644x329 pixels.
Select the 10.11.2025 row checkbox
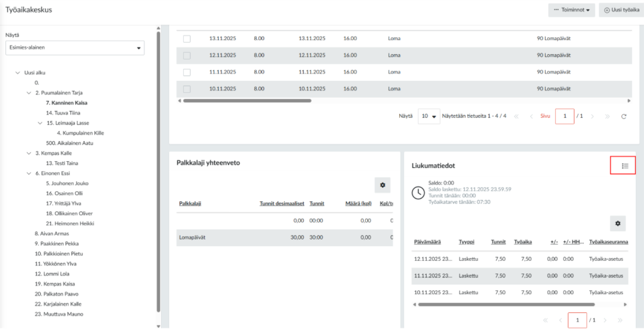click(x=187, y=89)
